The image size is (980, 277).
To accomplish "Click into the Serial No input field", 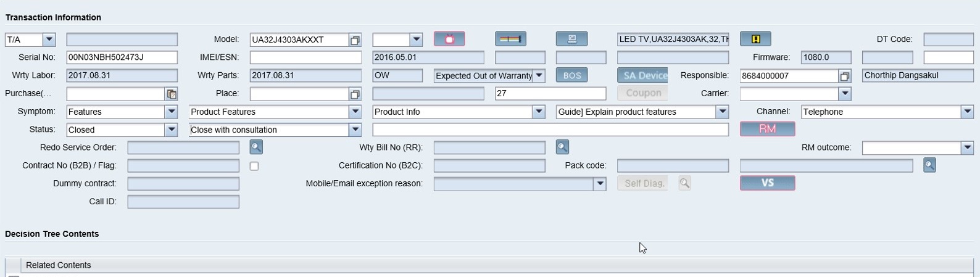I will point(122,57).
